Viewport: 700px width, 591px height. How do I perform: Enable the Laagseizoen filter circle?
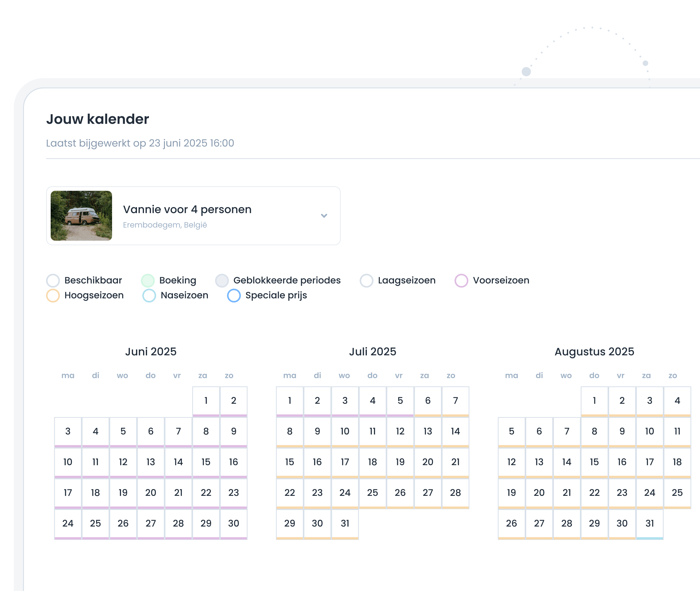[x=367, y=280]
